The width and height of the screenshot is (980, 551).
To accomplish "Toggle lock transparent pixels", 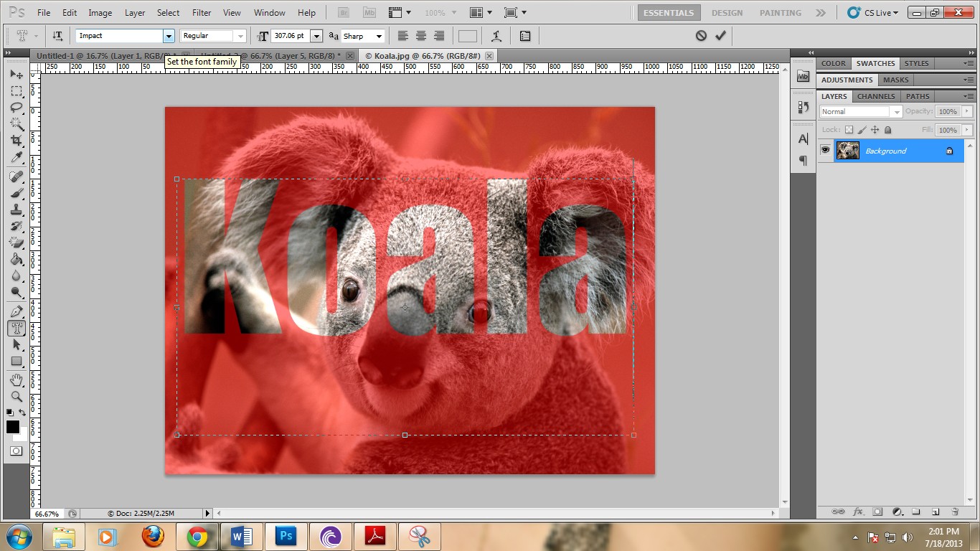I will pyautogui.click(x=849, y=130).
